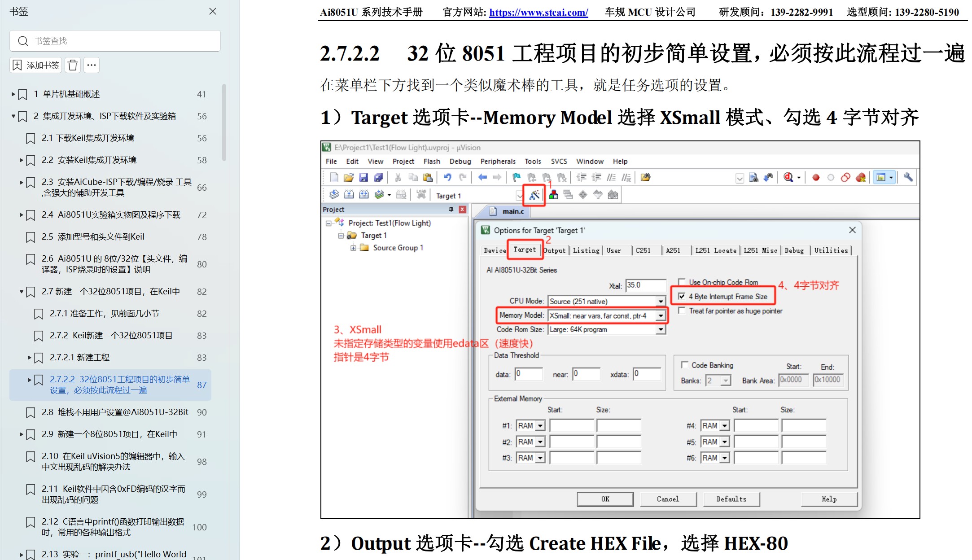Image resolution: width=972 pixels, height=560 pixels.
Task: Expand bookmark 2.2 安装Keil集成开发环境
Action: coord(21,160)
